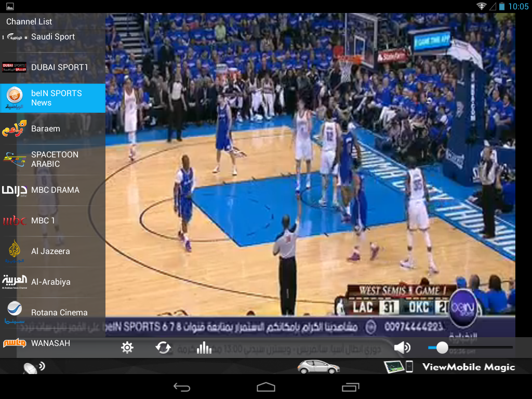532x399 pixels.
Task: Tap the battery status icon
Action: (502, 6)
